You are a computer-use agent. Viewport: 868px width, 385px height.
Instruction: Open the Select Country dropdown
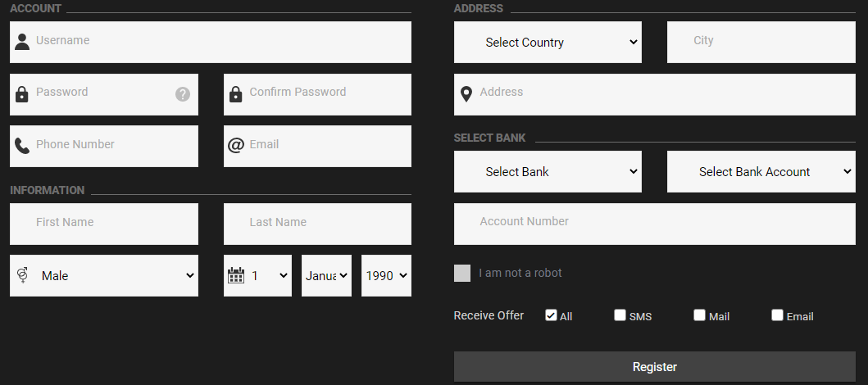click(x=548, y=42)
